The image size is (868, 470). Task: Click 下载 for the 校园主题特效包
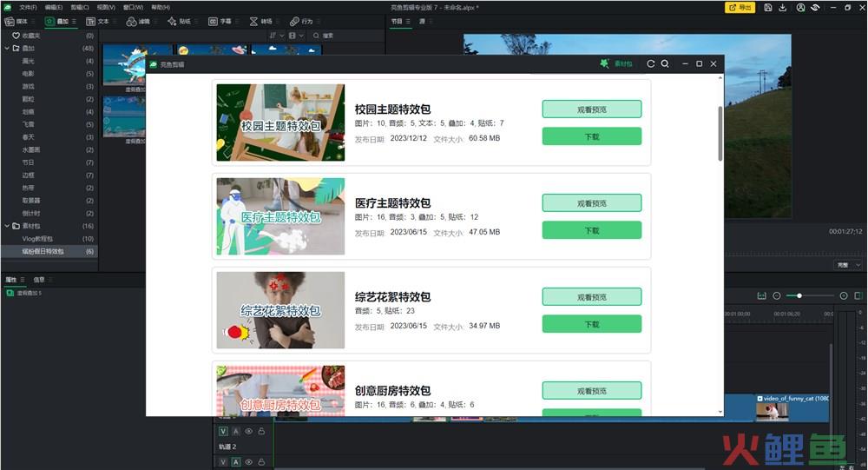591,136
